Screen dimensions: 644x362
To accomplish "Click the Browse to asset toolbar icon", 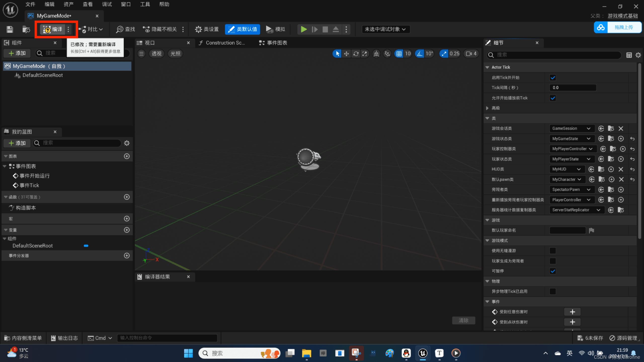I will [x=26, y=29].
